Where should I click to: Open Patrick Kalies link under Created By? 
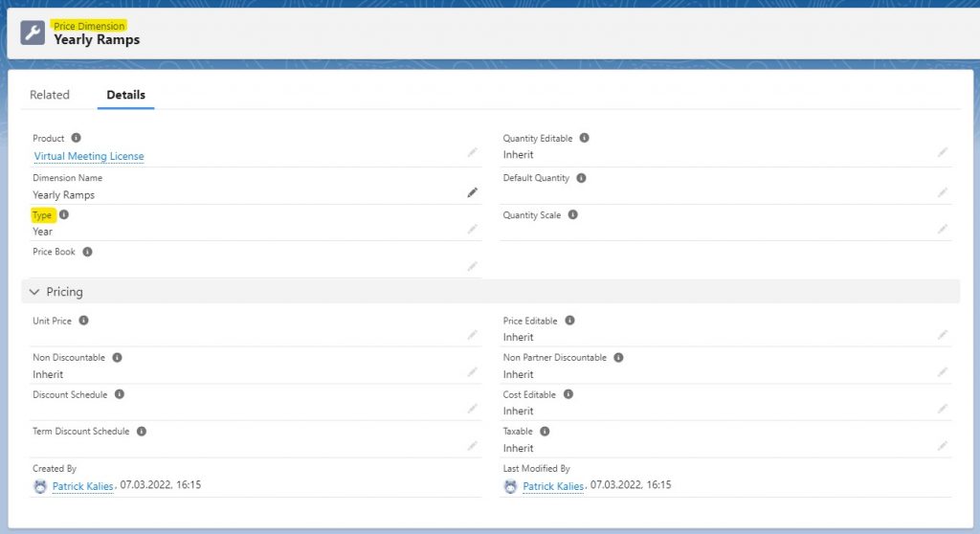pos(82,486)
